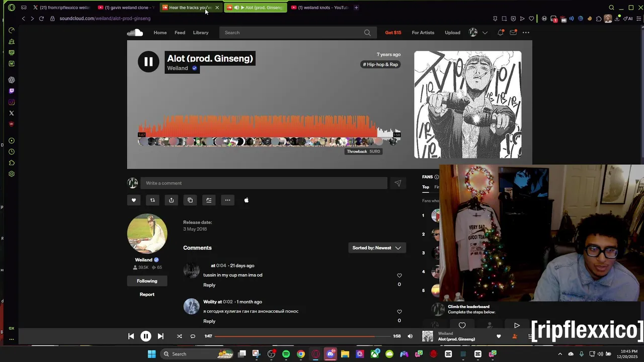644x362 pixels.
Task: Open Wolity's commenter name link
Action: [x=210, y=302]
